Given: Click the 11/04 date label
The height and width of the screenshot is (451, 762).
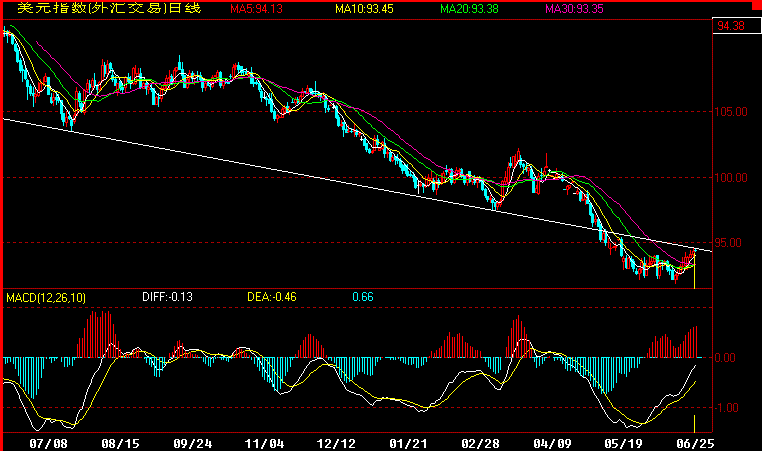Looking at the screenshot, I should (264, 444).
